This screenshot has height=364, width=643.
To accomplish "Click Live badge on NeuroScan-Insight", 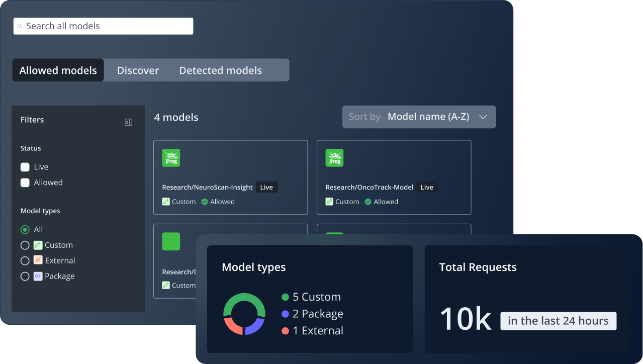I will pos(266,187).
